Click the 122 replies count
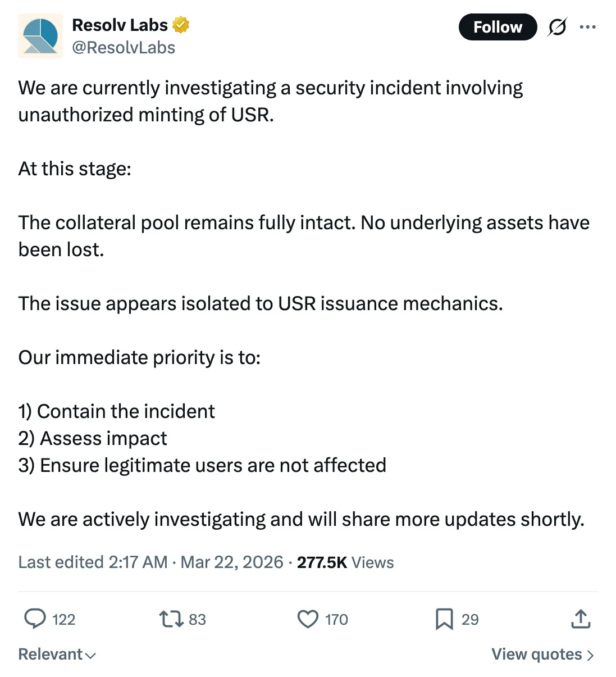 (x=63, y=620)
